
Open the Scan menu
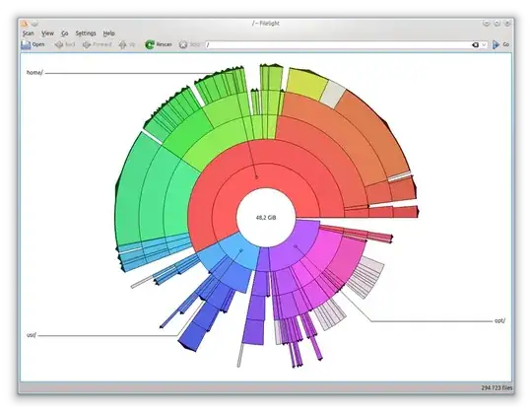click(29, 34)
